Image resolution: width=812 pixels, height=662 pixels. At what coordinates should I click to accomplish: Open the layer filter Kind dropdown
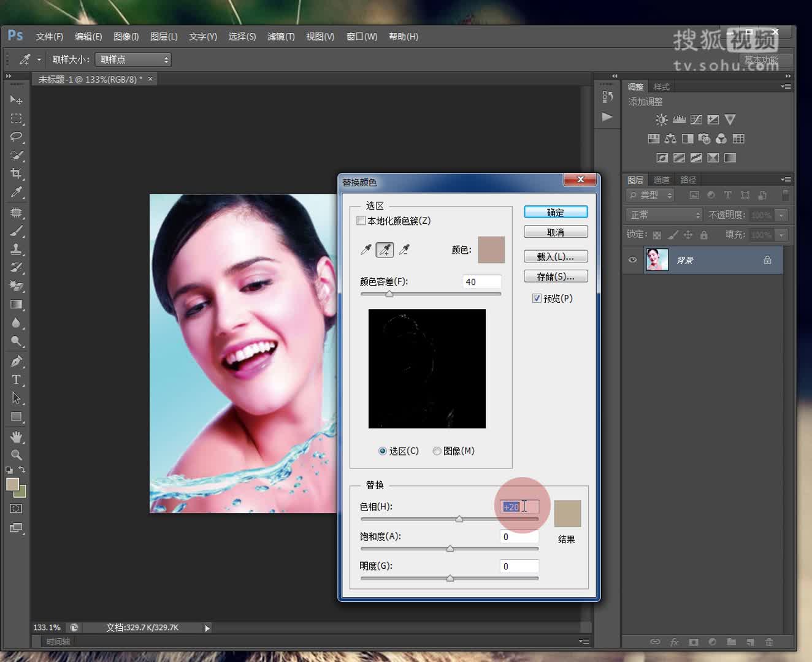650,195
